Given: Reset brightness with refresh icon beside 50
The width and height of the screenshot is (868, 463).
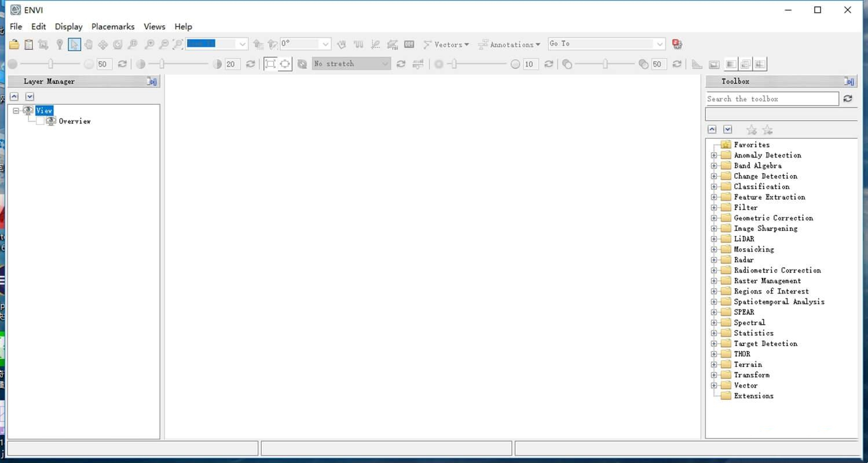Looking at the screenshot, I should pos(122,64).
